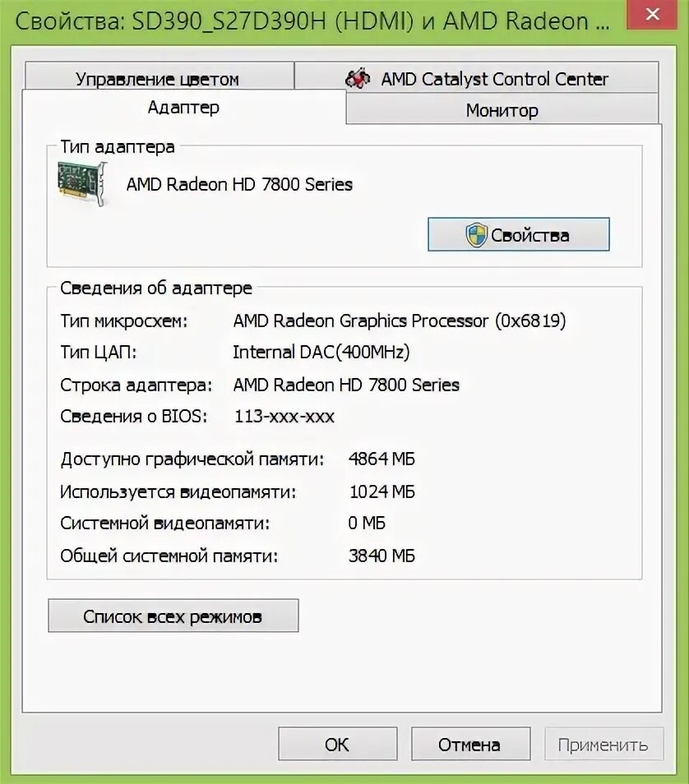The width and height of the screenshot is (689, 784).
Task: Open the AMD Catalyst Control Center tab
Action: coord(476,77)
